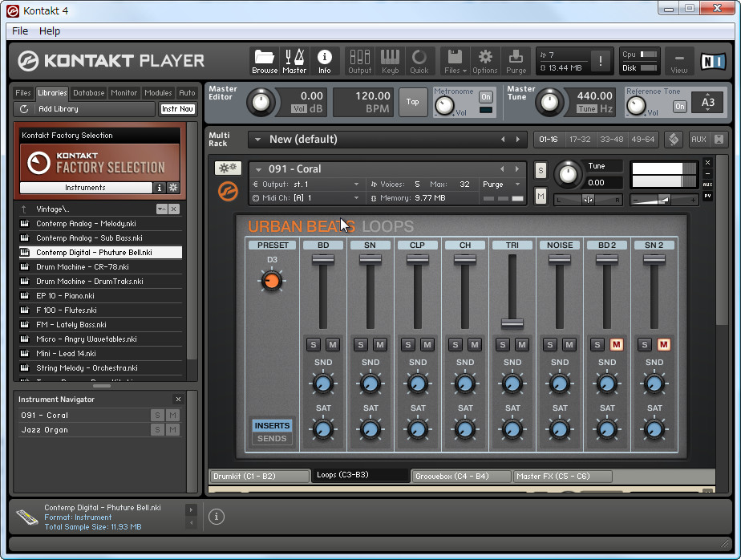Viewport: 741px width, 560px height.
Task: Switch to the Database tab
Action: (88, 92)
